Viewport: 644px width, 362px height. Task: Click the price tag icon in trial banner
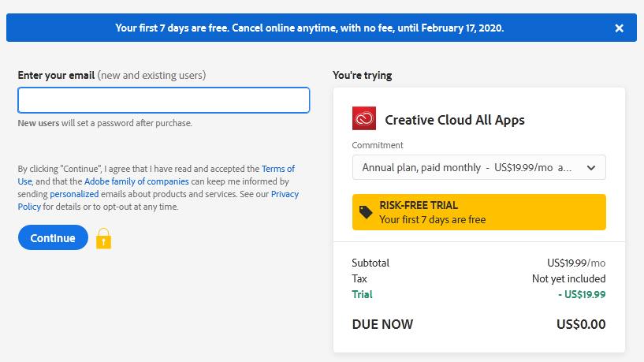[366, 212]
